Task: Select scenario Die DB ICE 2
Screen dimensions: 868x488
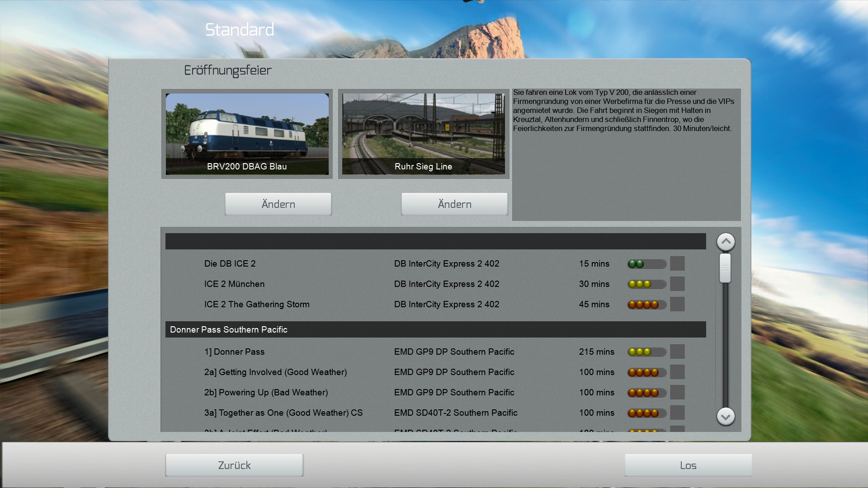Action: 230,263
